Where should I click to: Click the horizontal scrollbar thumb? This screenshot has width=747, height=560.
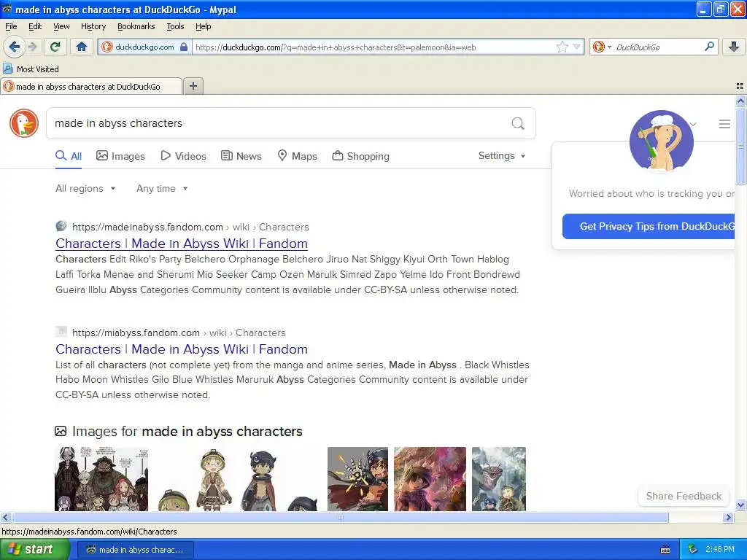point(340,517)
